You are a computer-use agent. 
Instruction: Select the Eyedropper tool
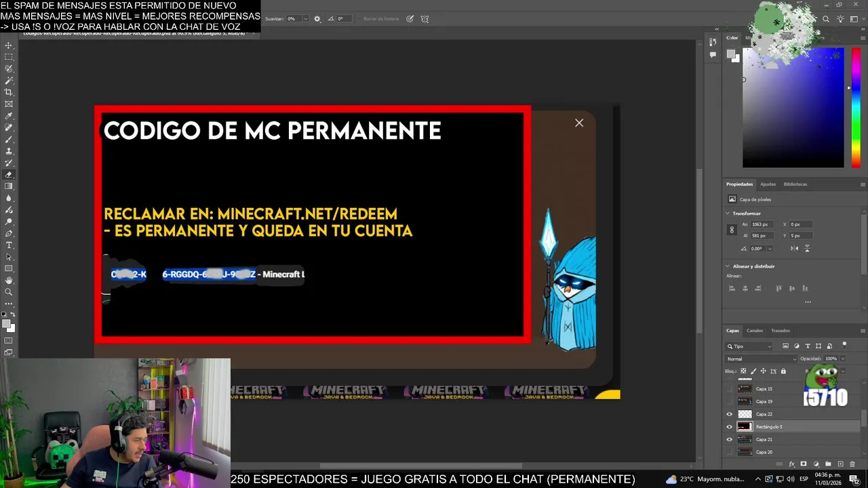coord(9,115)
